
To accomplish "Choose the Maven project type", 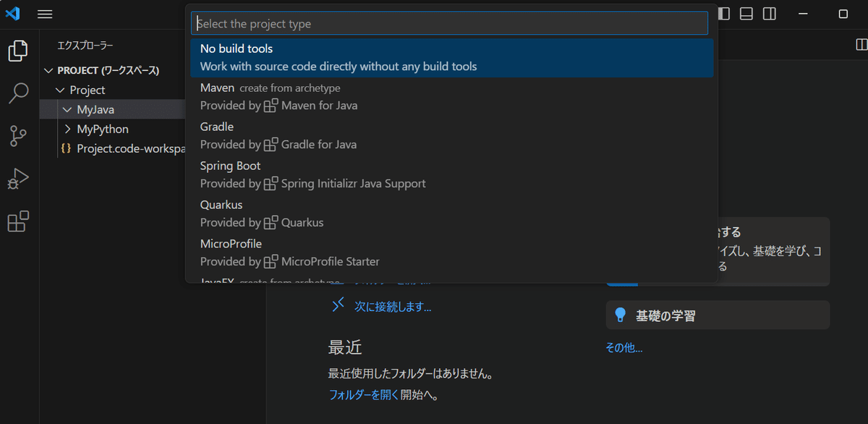I will [x=452, y=97].
